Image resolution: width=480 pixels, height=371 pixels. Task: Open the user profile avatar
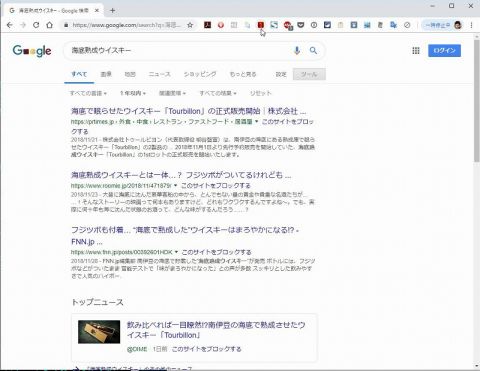[458, 25]
